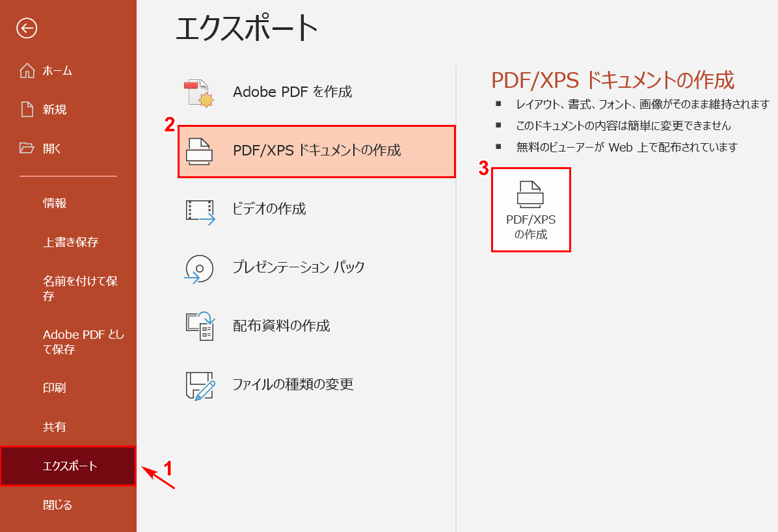Select Adobe PDF を作成 option
Screen dimensions: 778x532
coord(317,92)
